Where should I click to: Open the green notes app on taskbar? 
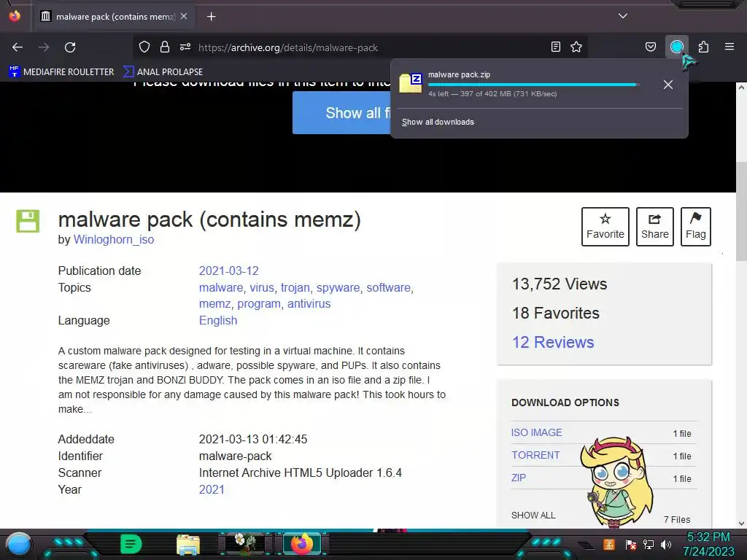[x=131, y=544]
